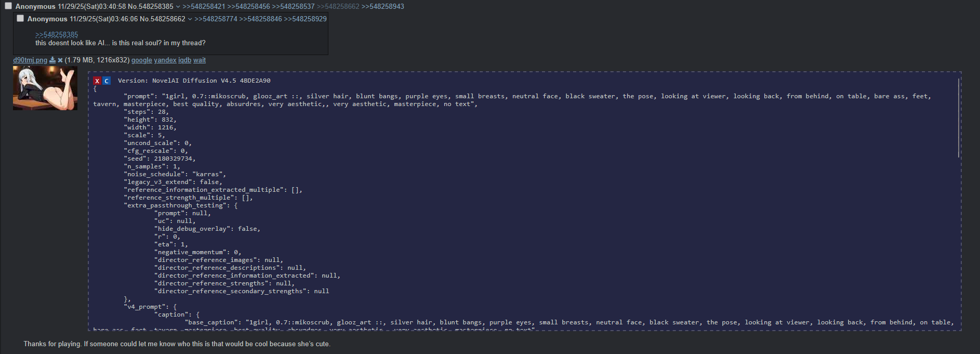The image size is (980, 354).
Task: Open the d90tmj.png file link
Action: [x=30, y=60]
